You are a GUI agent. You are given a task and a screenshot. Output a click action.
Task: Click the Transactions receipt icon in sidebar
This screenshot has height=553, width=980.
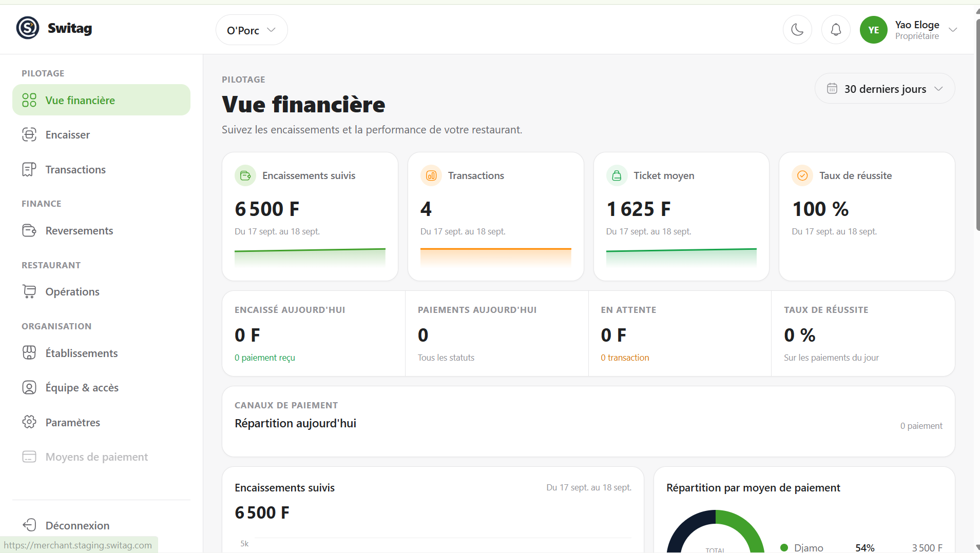[x=29, y=169]
